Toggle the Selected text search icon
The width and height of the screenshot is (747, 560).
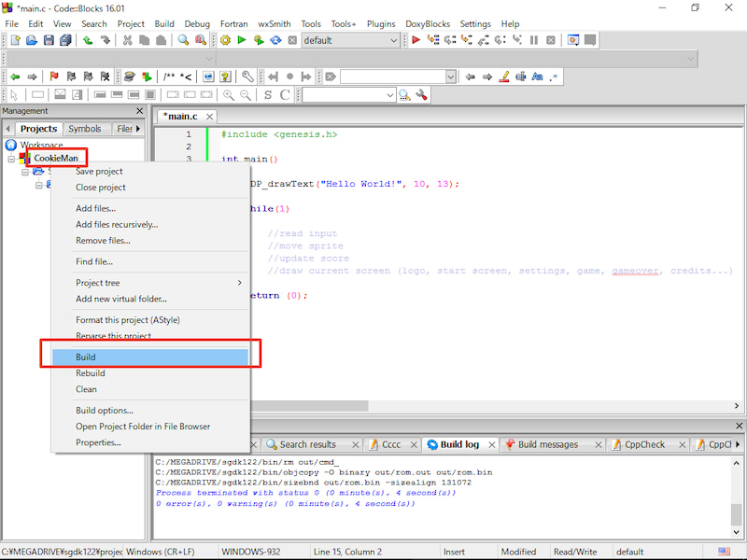click(x=521, y=77)
